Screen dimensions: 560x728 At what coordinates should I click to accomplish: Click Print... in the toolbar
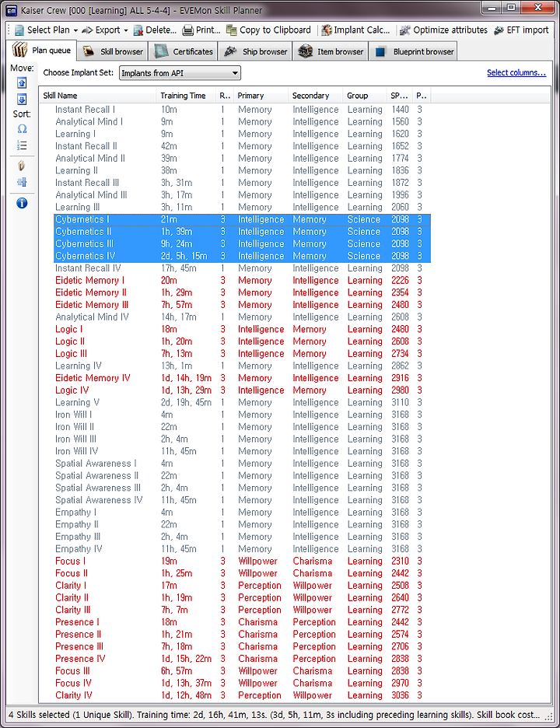pos(201,30)
